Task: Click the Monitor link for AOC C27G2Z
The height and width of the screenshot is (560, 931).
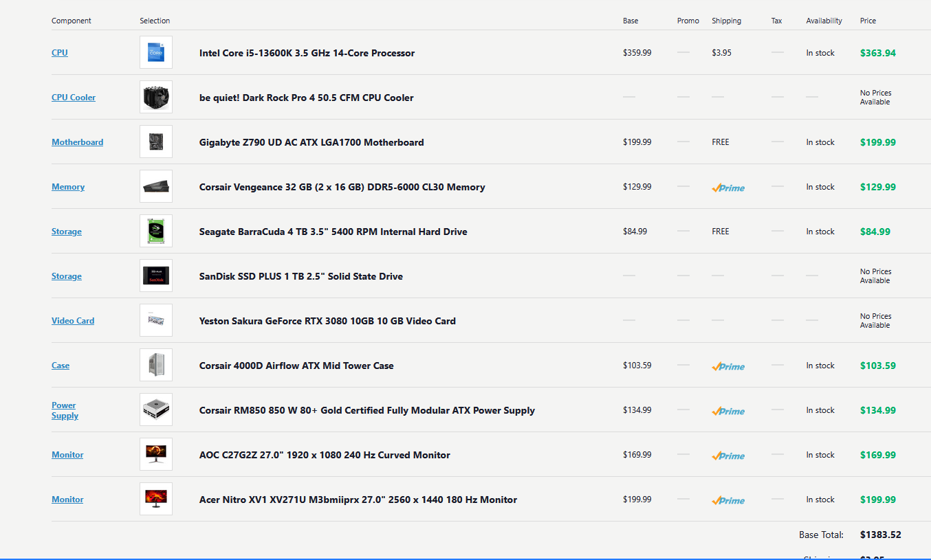Action: [67, 455]
